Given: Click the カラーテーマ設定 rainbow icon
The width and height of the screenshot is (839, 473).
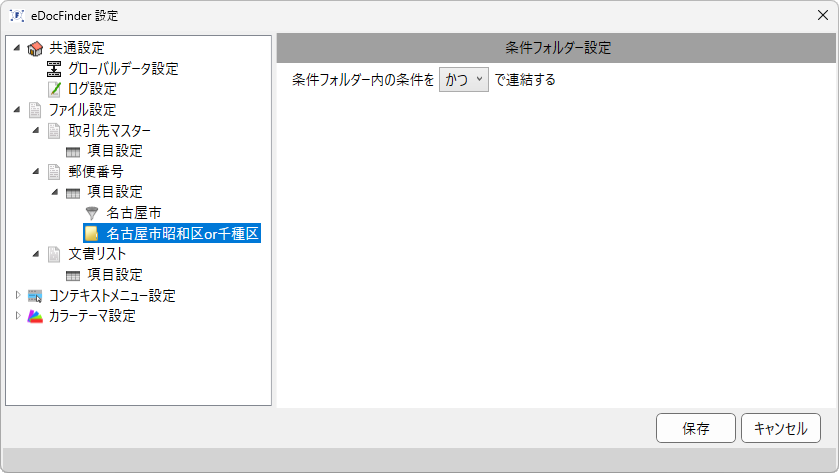Looking at the screenshot, I should (x=35, y=316).
